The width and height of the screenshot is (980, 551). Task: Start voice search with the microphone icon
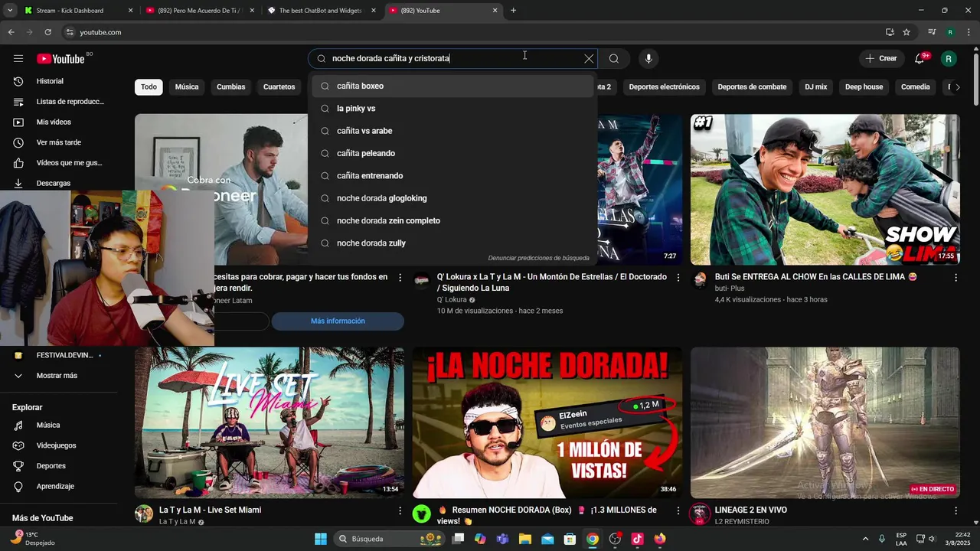(x=648, y=59)
